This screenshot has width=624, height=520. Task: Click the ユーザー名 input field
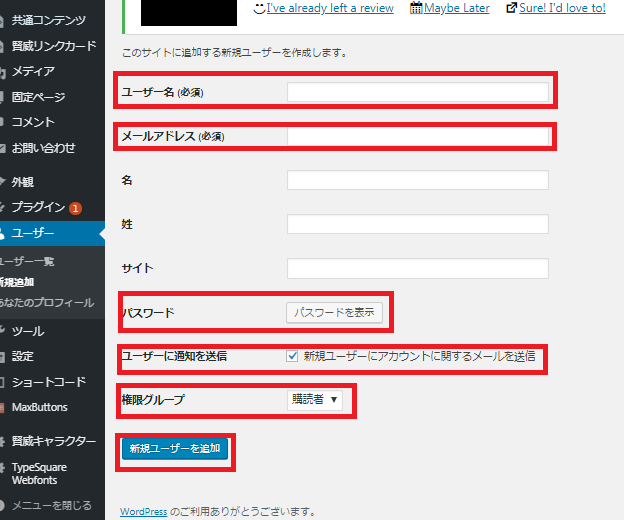[x=417, y=92]
